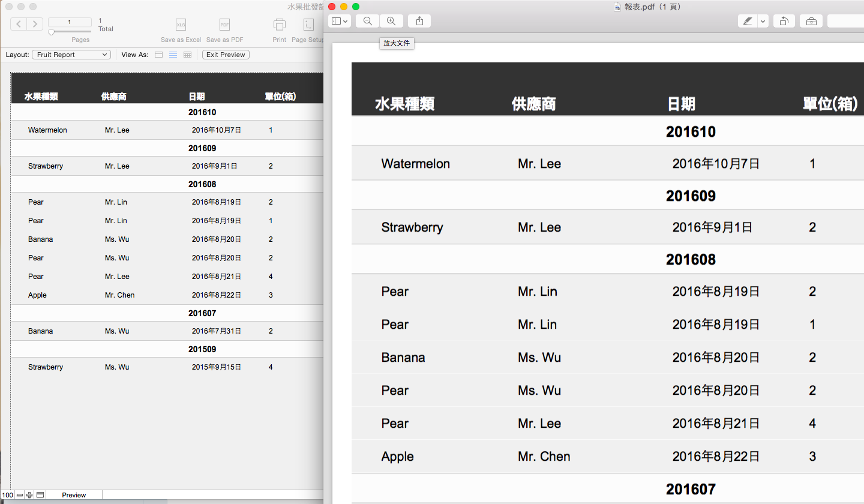Click the search field in PDF window
The image size is (864, 504).
coord(845,21)
